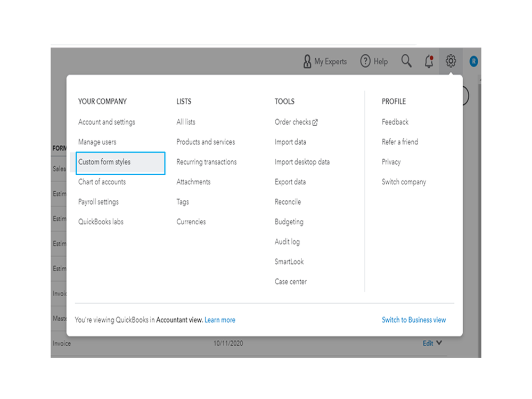Open Account and settings
Image resolution: width=532 pixels, height=399 pixels.
[107, 122]
